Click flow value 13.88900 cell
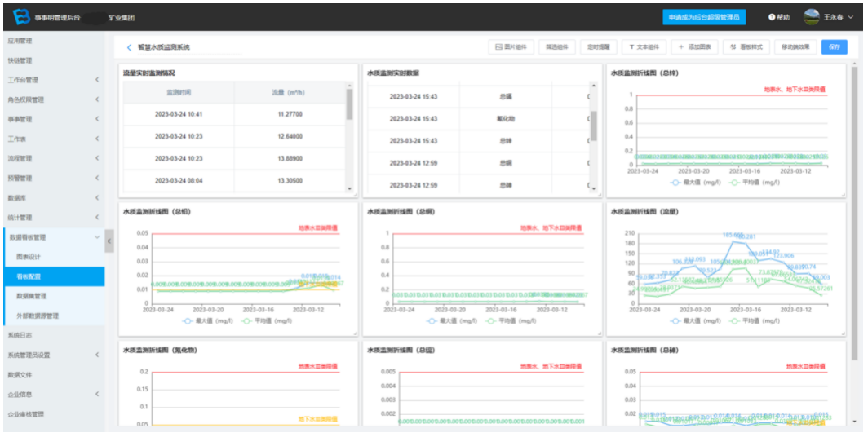The image size is (868, 437). (290, 159)
